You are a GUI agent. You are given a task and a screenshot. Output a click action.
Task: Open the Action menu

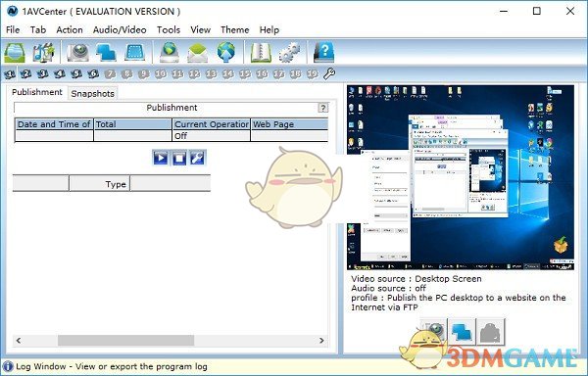70,30
